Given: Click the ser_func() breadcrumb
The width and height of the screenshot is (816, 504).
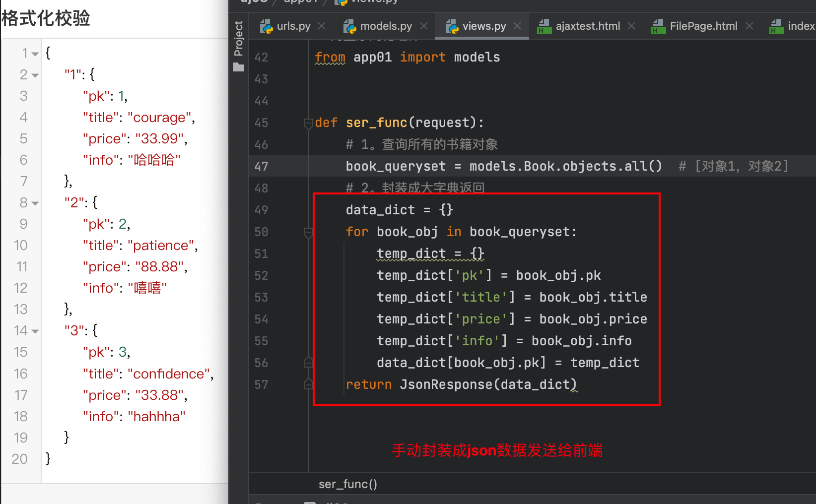Looking at the screenshot, I should tap(348, 484).
